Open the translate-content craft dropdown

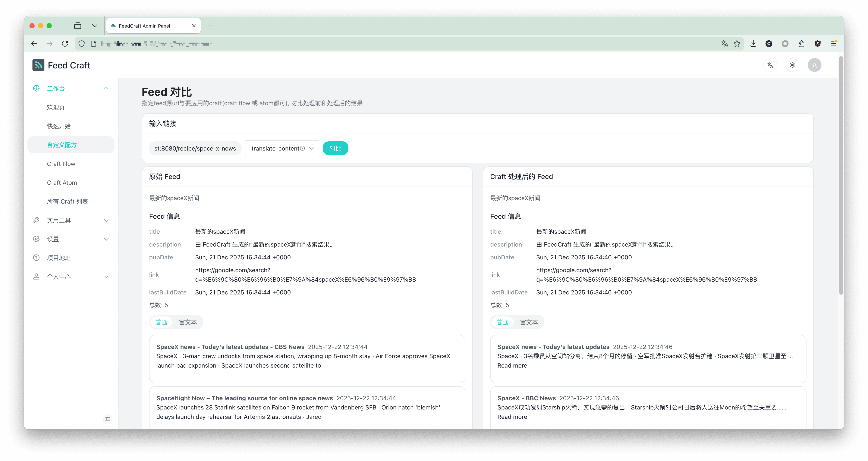click(x=311, y=148)
